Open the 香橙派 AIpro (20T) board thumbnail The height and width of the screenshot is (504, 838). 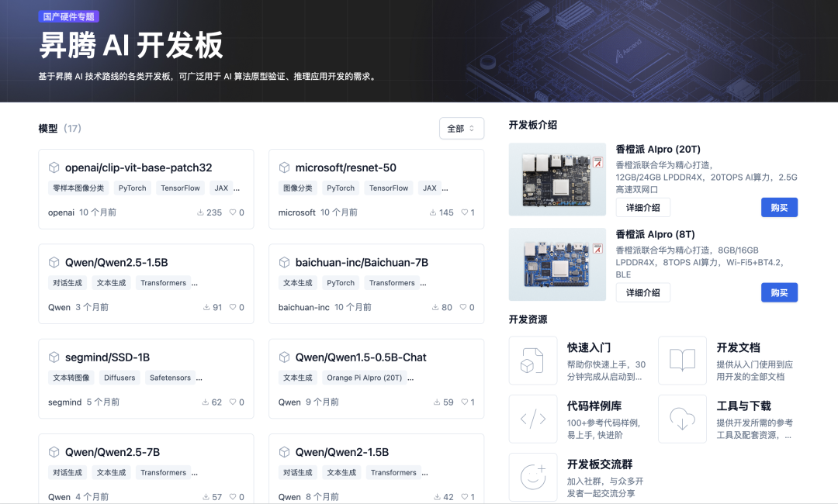click(557, 179)
